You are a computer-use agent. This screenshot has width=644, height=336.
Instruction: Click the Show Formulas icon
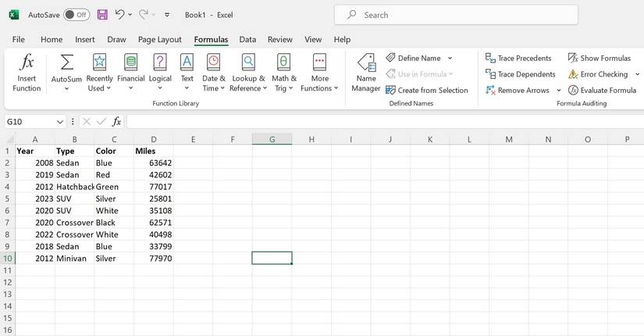coord(573,58)
